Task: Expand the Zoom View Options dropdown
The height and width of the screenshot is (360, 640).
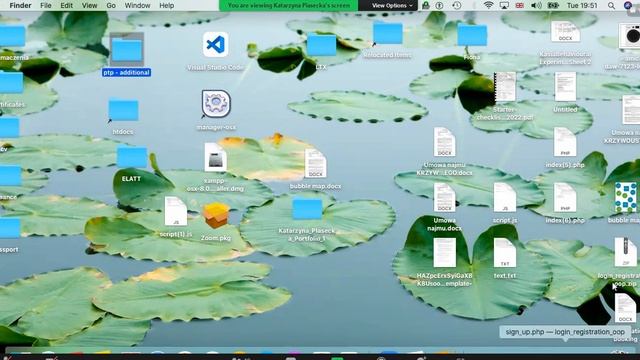Action: tap(392, 5)
